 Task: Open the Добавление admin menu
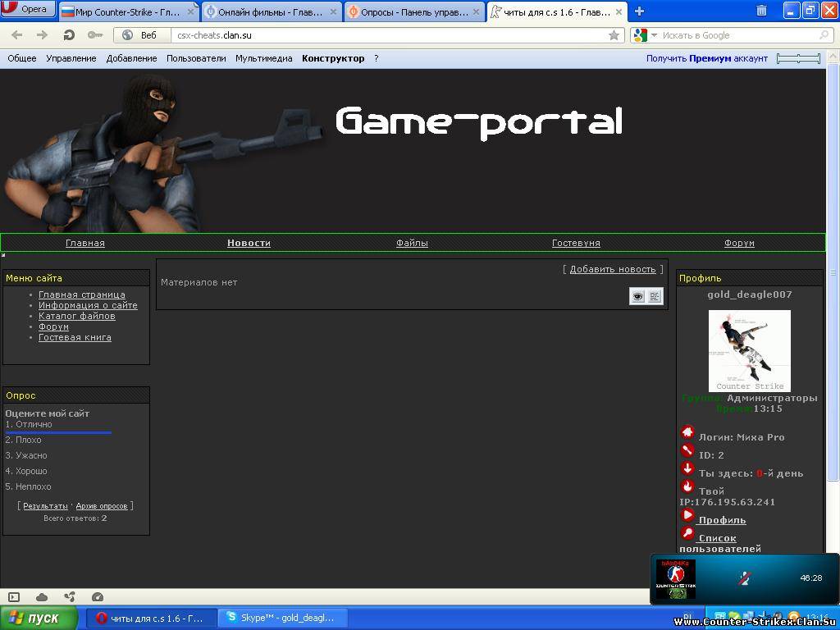131,58
